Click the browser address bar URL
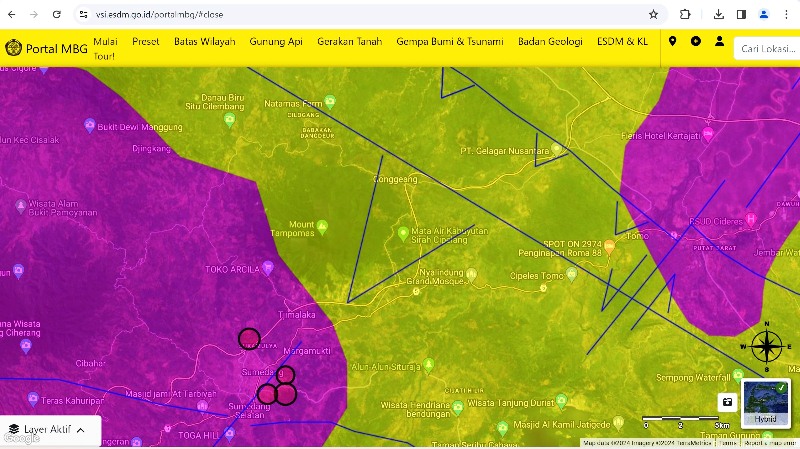Viewport: 800px width, 449px height. (159, 14)
